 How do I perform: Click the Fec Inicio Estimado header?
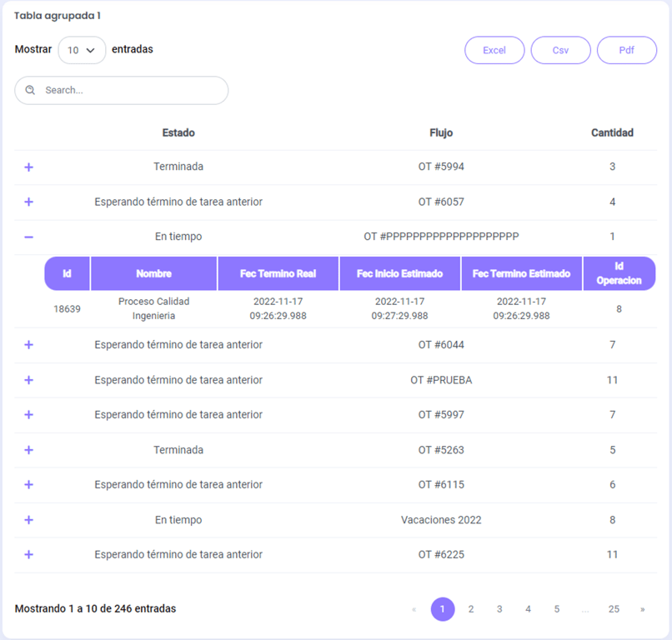(400, 273)
